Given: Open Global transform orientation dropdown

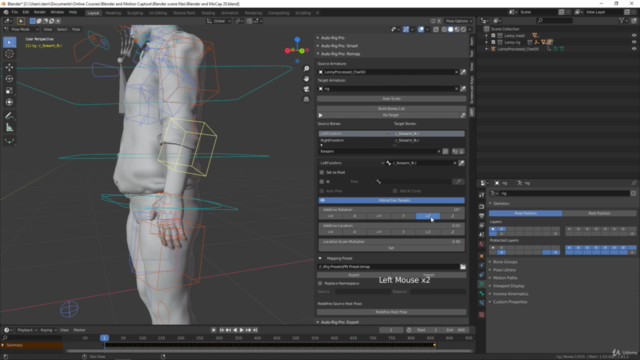Looking at the screenshot, I should point(219,21).
